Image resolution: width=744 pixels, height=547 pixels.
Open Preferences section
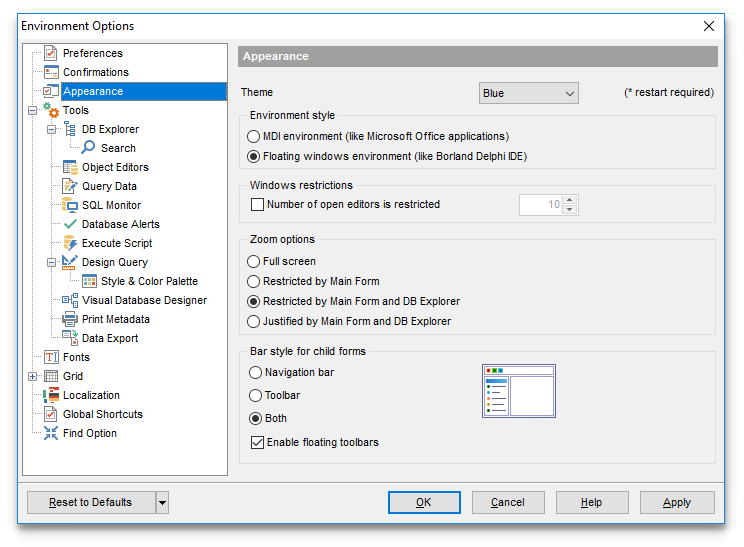coord(93,53)
